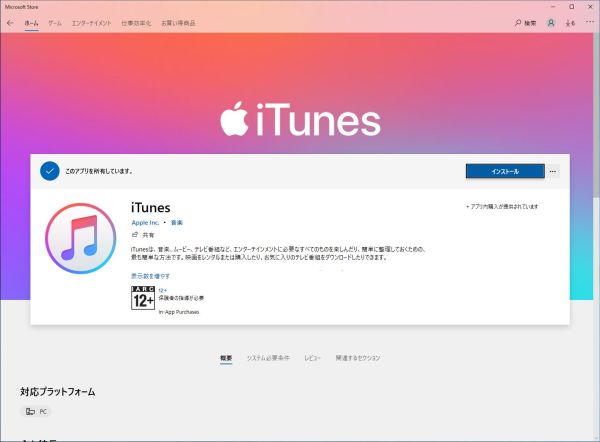600x442 pixels.
Task: Click the PC platform icon
Action: pos(30,411)
